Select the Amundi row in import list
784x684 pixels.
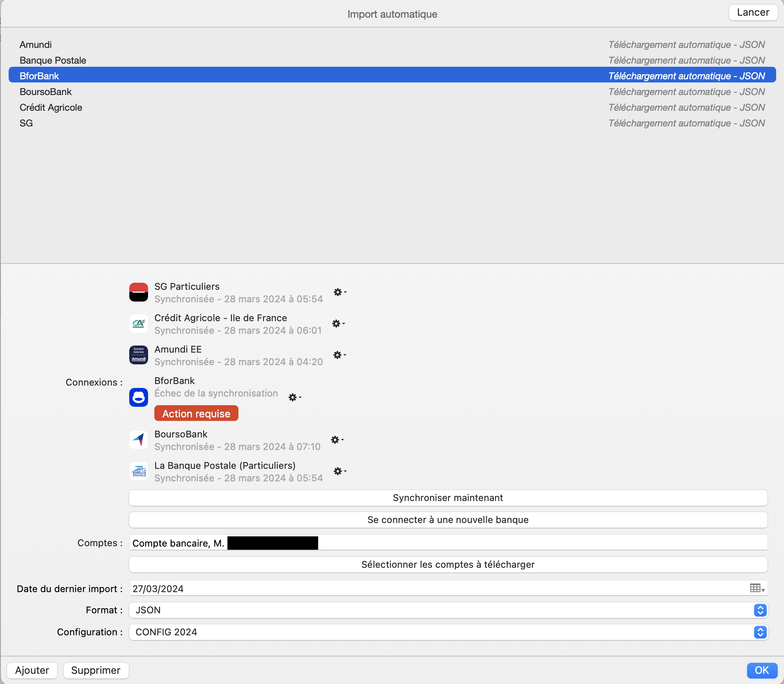(392, 45)
